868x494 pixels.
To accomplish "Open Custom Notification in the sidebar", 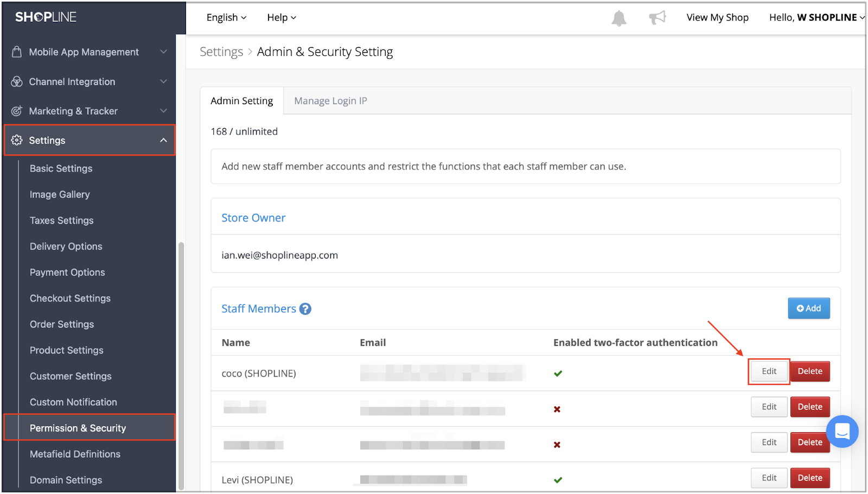I will click(73, 402).
